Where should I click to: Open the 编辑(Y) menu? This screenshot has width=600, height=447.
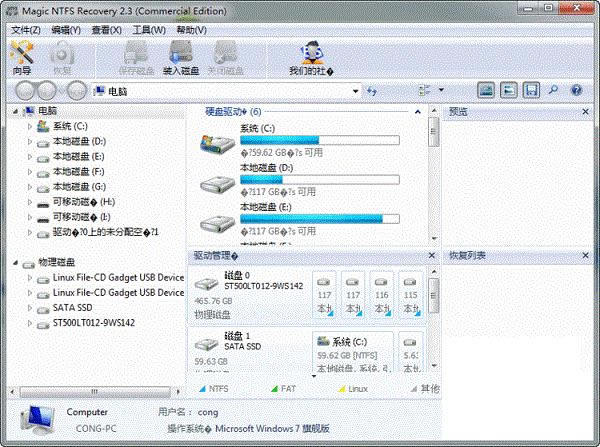pos(66,30)
